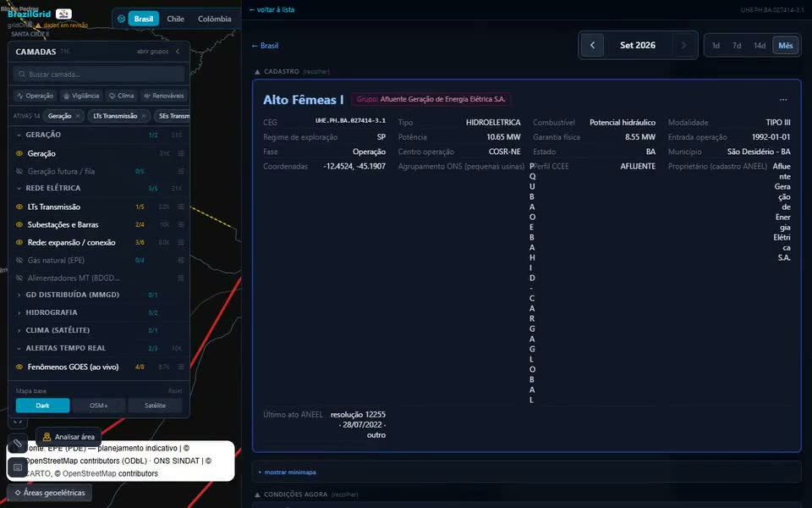Toggle visibility of Subestações e Barras
812x508 pixels.
click(x=19, y=224)
